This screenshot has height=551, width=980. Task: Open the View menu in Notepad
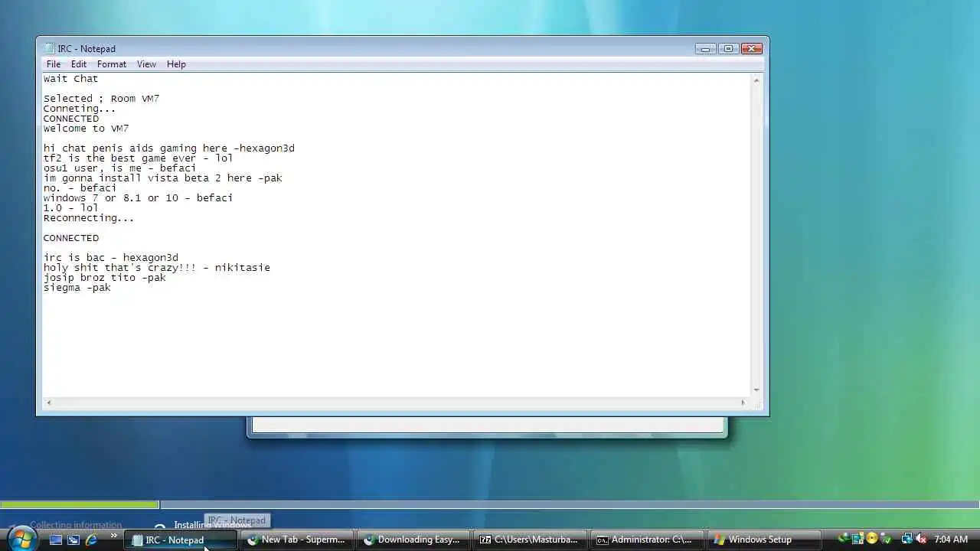tap(146, 64)
